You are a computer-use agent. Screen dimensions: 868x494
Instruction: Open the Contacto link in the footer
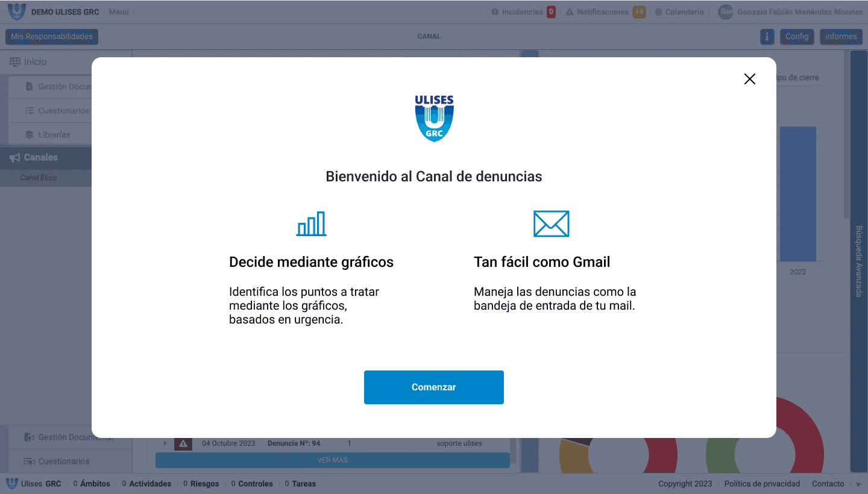tap(828, 484)
